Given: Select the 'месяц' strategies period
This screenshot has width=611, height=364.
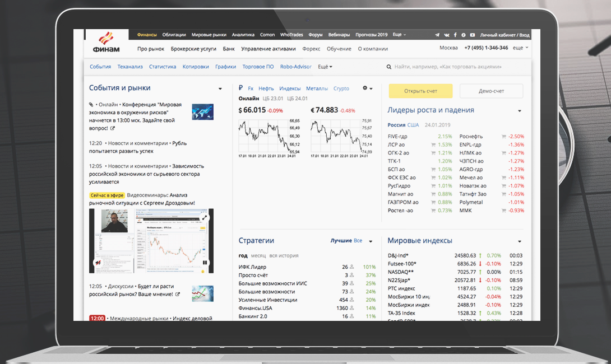Looking at the screenshot, I should pyautogui.click(x=258, y=256).
